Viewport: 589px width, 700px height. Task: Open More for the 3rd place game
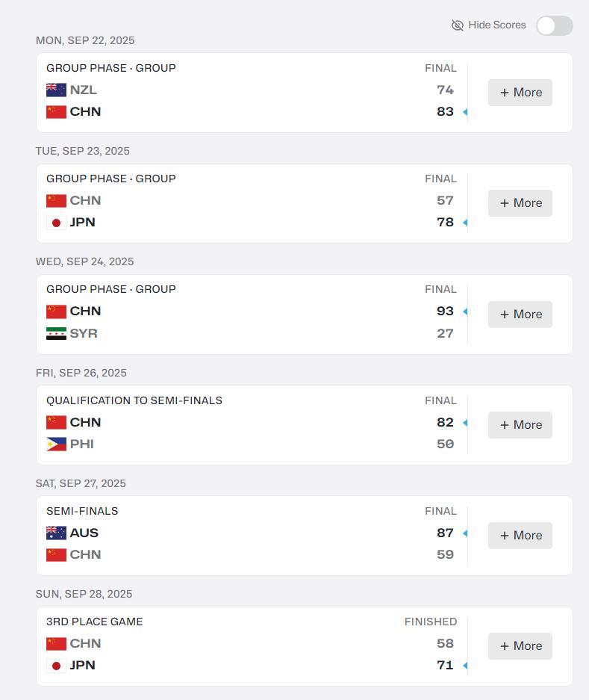[520, 646]
